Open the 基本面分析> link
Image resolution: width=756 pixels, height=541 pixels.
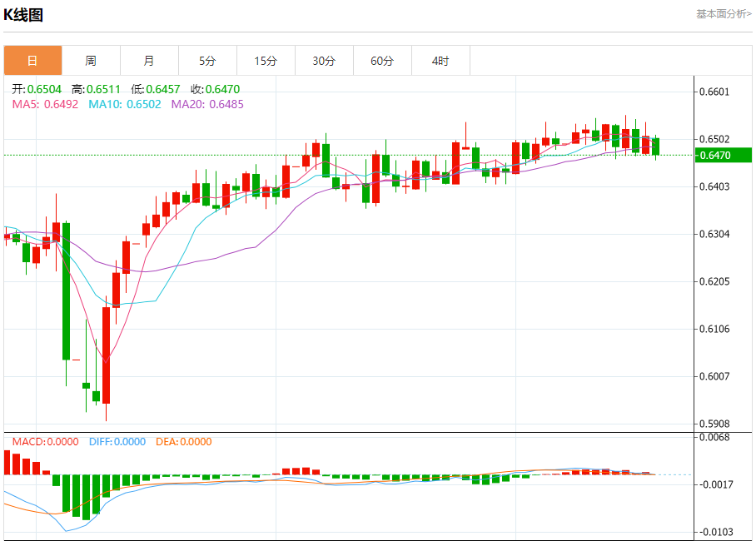point(724,14)
